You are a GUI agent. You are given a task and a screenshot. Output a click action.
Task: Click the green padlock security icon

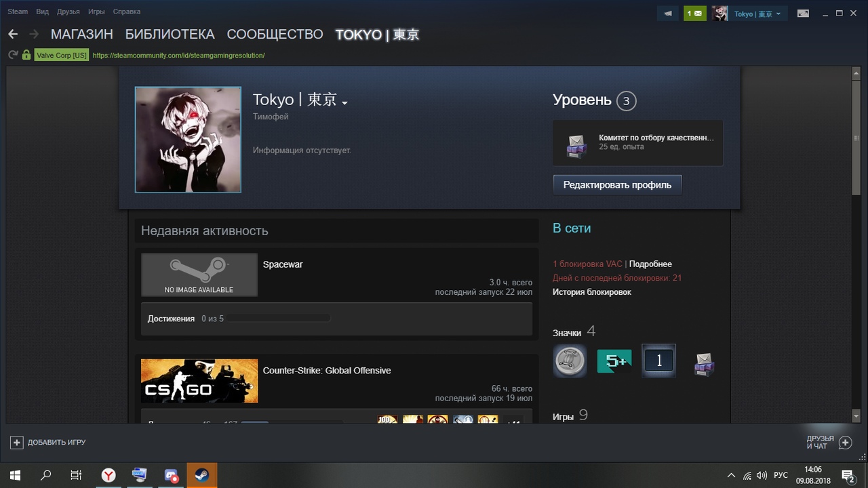coord(26,55)
